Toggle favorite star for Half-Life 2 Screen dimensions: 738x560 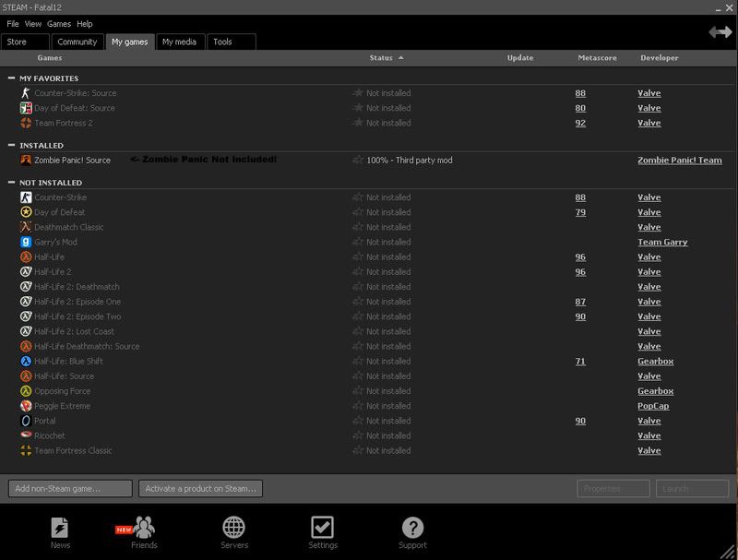[358, 272]
